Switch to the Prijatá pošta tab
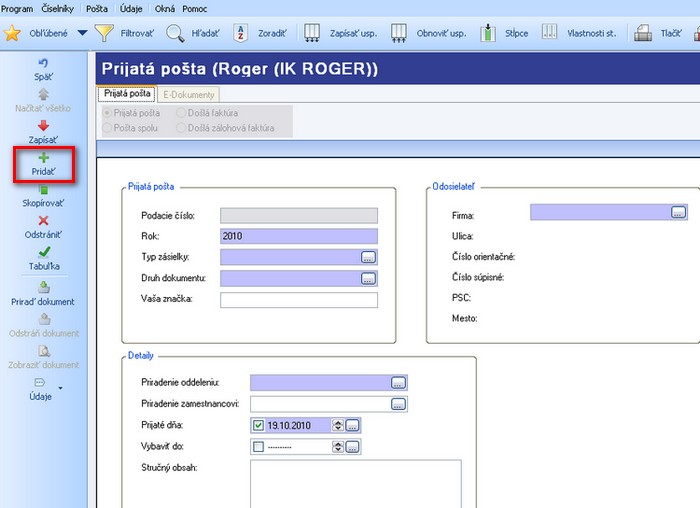The height and width of the screenshot is (508, 700). (127, 94)
